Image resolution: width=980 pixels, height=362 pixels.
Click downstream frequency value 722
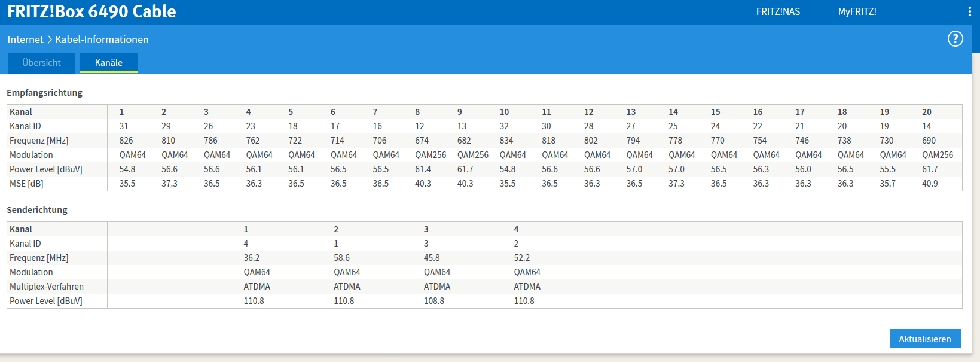(x=295, y=141)
